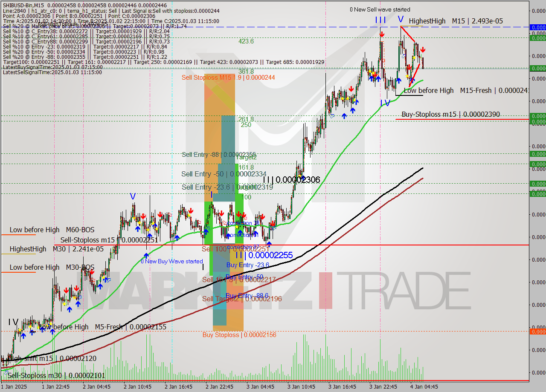Click the '361.8' Fibonacci level text

point(246,72)
